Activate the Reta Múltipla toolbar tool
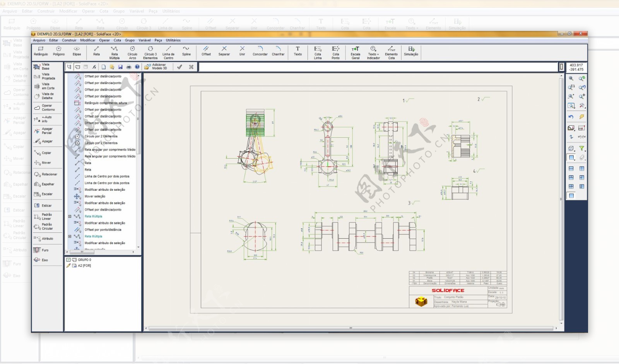The width and height of the screenshot is (619, 364). click(x=115, y=53)
